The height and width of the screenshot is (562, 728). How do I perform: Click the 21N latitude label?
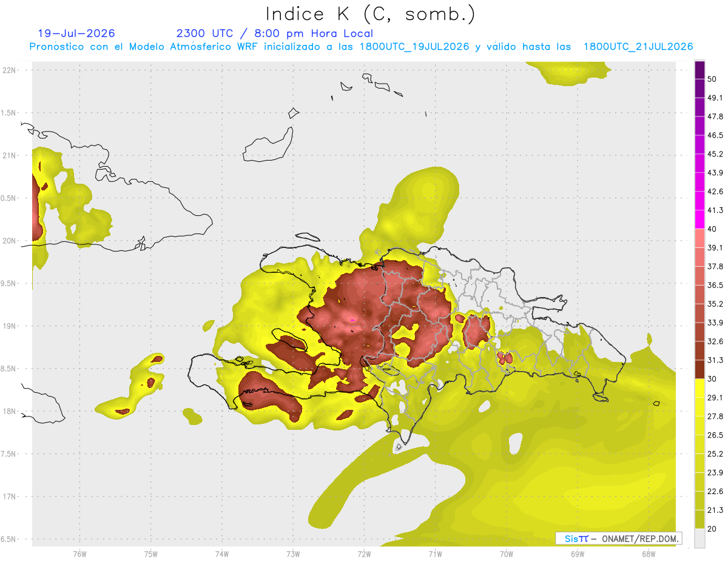pyautogui.click(x=10, y=155)
